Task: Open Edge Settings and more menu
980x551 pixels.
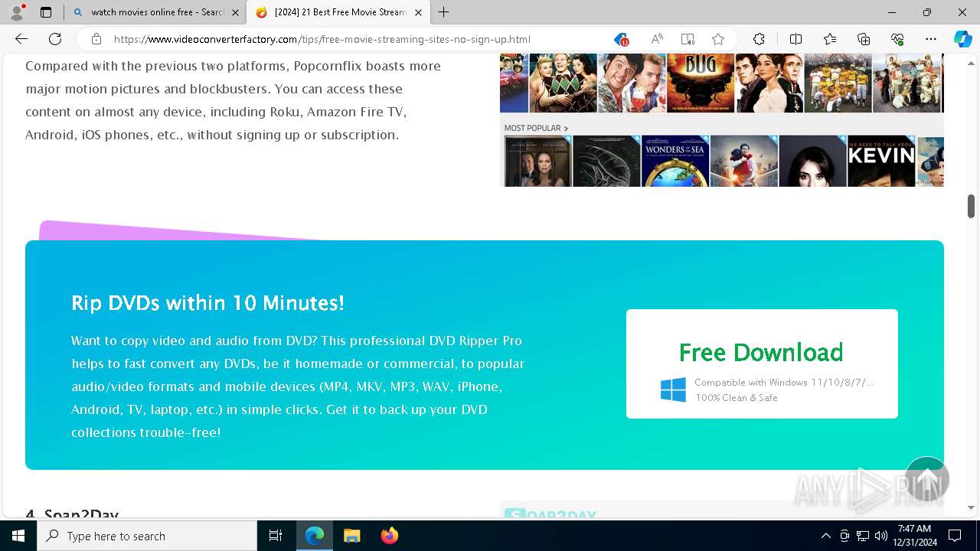Action: (931, 39)
